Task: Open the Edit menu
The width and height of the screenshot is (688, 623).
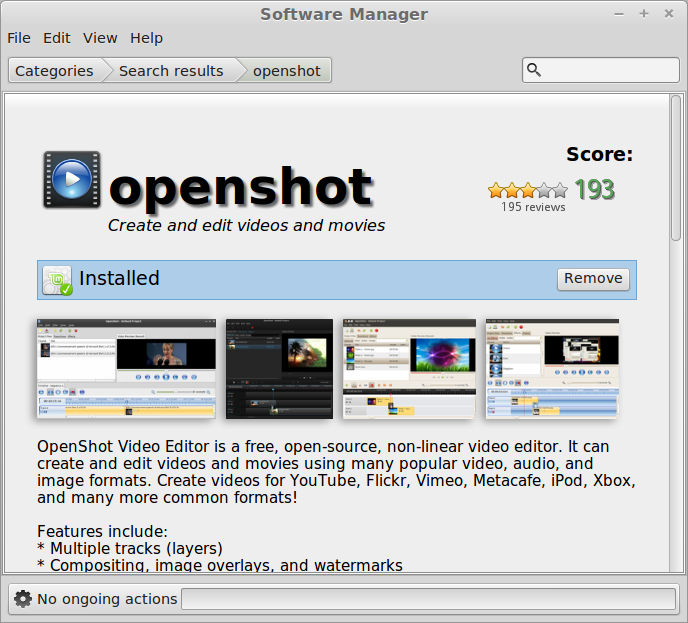Action: (57, 38)
